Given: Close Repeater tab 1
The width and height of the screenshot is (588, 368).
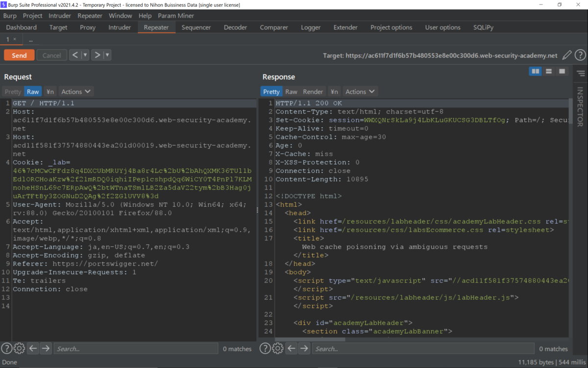Looking at the screenshot, I should [15, 39].
